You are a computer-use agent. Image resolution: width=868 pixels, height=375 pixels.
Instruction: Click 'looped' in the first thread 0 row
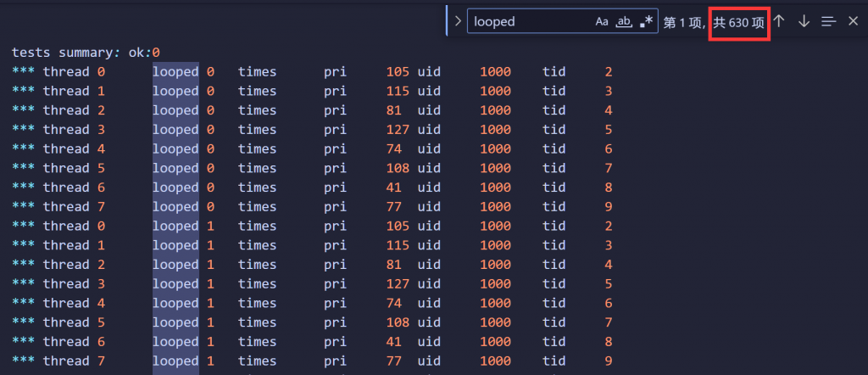click(x=175, y=72)
